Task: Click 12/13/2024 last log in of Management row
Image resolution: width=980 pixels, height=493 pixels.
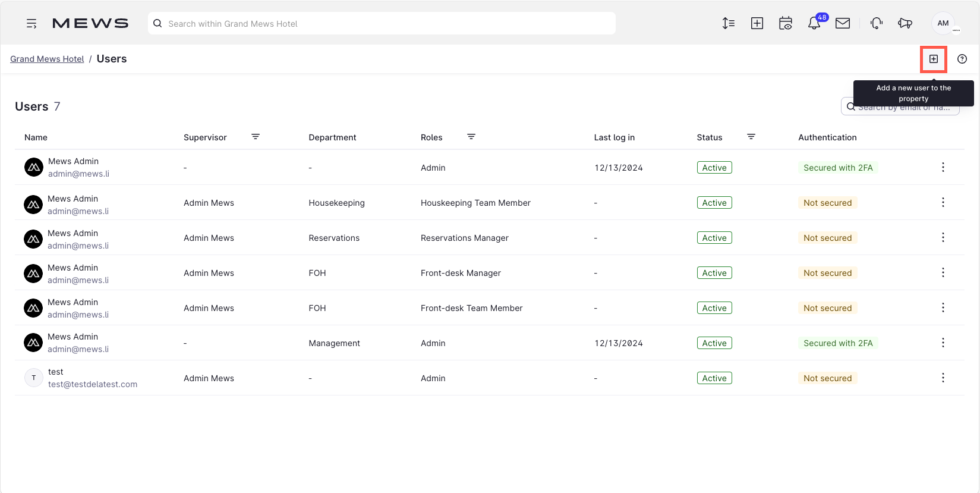Action: pyautogui.click(x=618, y=343)
